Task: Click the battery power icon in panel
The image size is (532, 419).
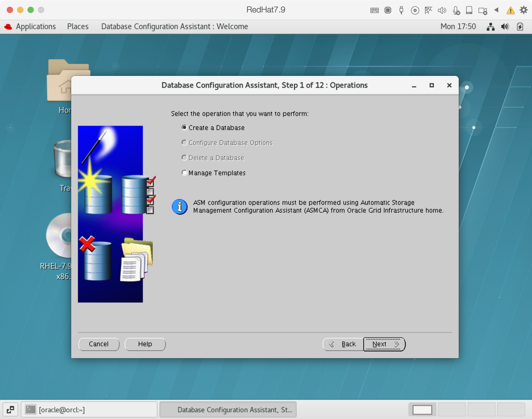Action: [x=520, y=27]
